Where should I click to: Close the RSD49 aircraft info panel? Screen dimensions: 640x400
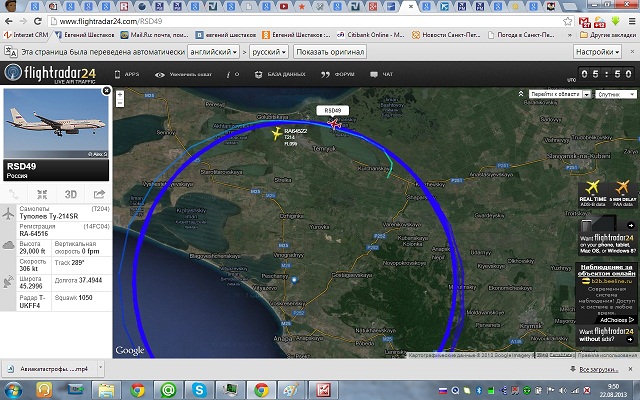click(x=107, y=91)
